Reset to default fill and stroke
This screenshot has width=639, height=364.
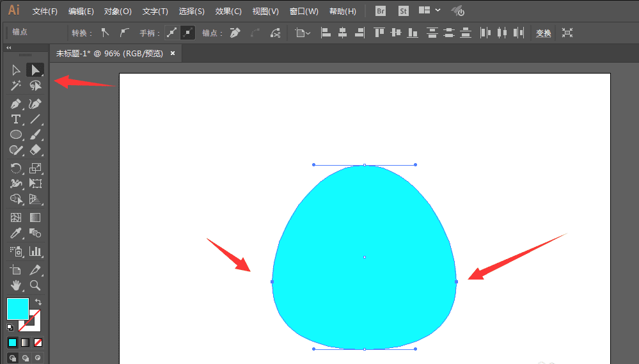tap(10, 327)
